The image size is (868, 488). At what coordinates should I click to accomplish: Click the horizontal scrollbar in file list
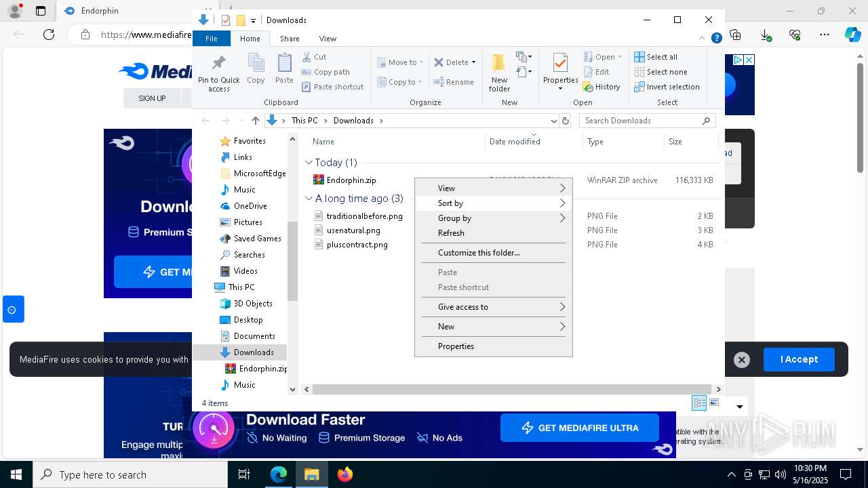coord(511,390)
